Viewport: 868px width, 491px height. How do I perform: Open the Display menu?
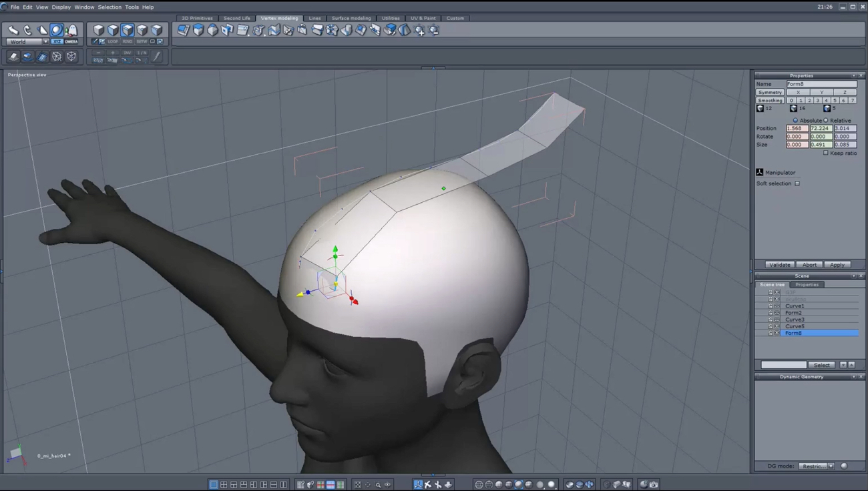coord(61,7)
